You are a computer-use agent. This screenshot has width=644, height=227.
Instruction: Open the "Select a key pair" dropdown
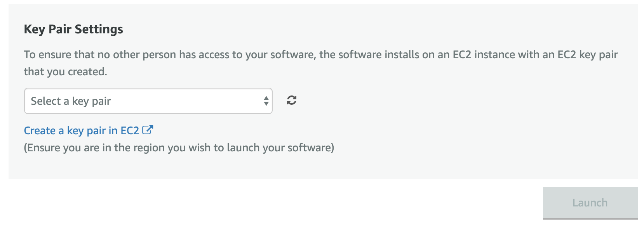[148, 101]
